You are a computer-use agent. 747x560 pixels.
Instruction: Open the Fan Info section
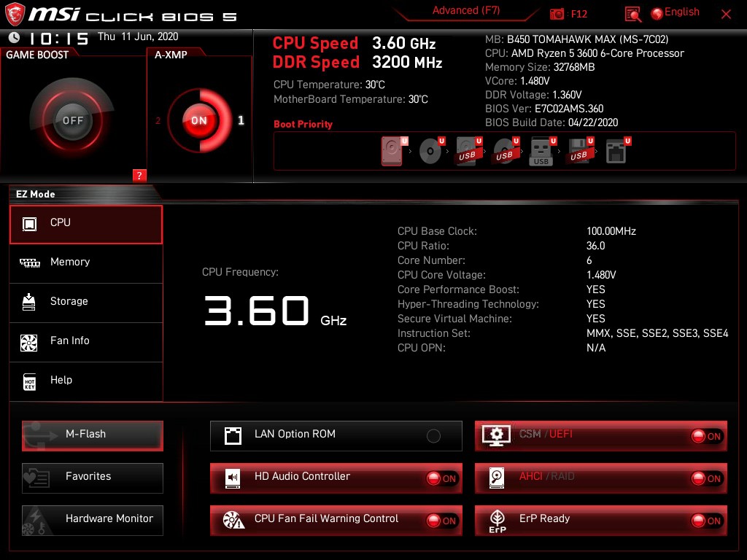coord(86,343)
